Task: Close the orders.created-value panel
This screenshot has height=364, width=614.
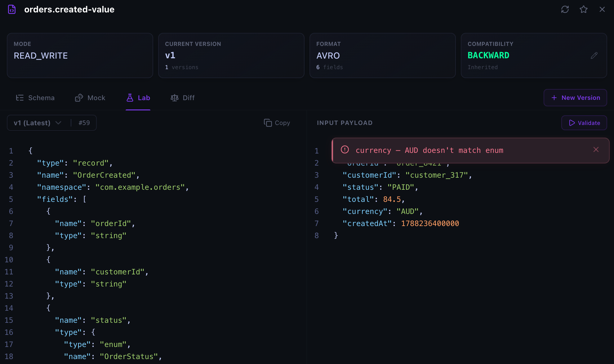Action: (602, 9)
